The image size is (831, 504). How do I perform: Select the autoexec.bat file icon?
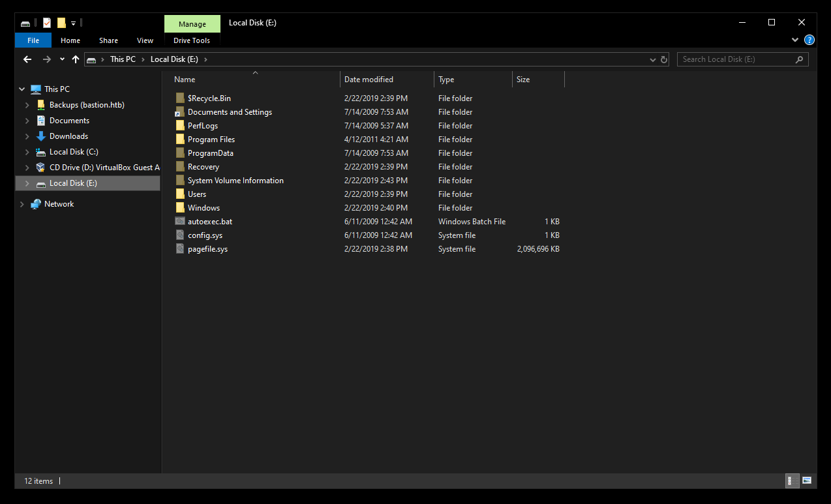pyautogui.click(x=180, y=222)
